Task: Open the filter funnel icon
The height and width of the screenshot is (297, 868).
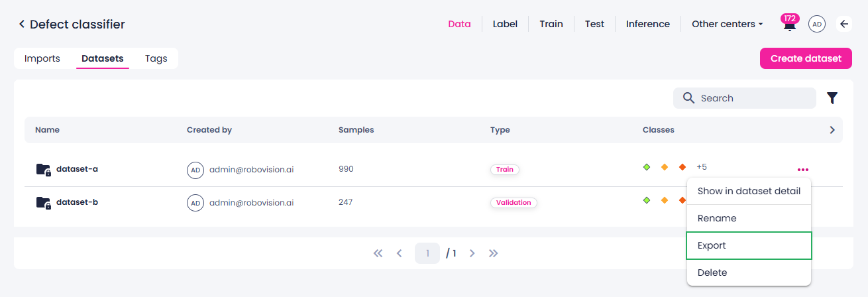Action: (x=832, y=98)
